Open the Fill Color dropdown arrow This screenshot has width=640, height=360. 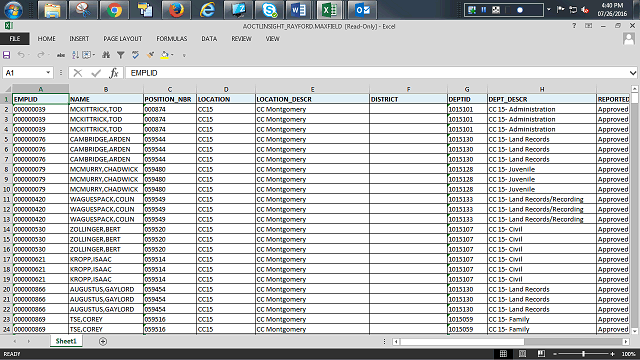(172, 55)
